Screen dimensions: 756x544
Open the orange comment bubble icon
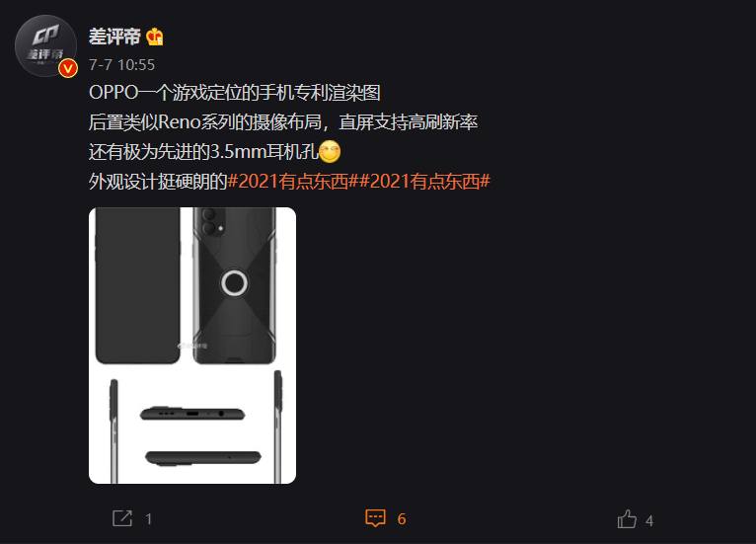(375, 518)
